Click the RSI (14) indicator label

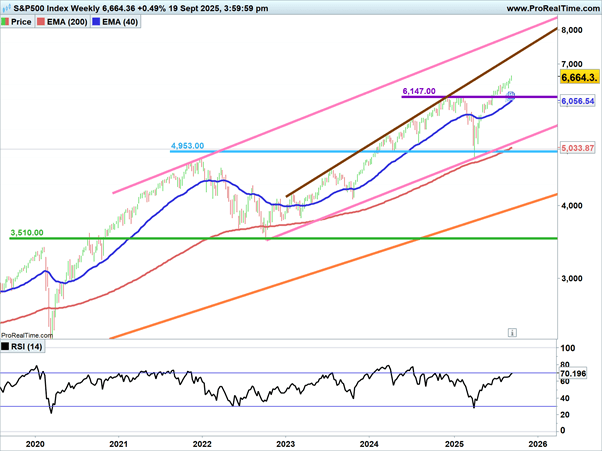pos(26,347)
